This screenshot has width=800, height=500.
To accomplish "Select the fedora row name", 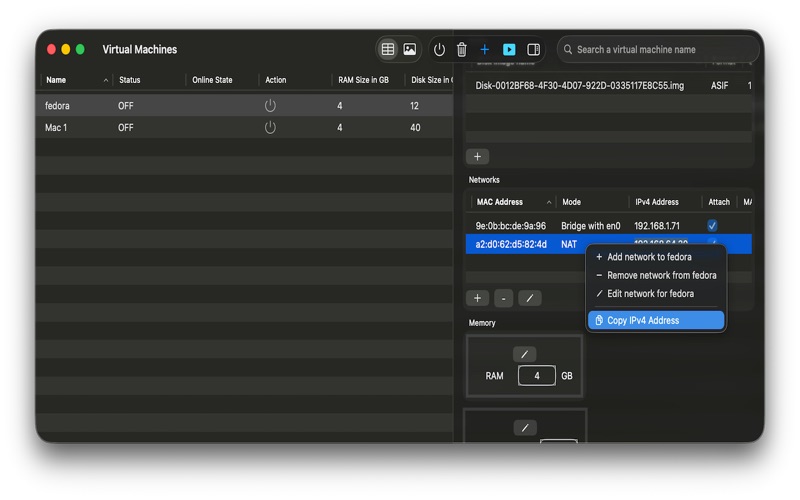I will tap(57, 106).
